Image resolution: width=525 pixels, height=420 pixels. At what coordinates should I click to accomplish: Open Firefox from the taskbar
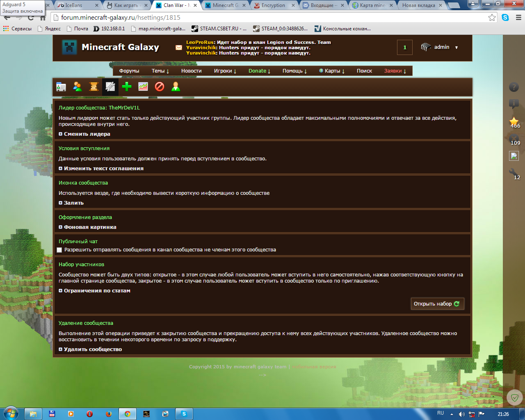(109, 414)
